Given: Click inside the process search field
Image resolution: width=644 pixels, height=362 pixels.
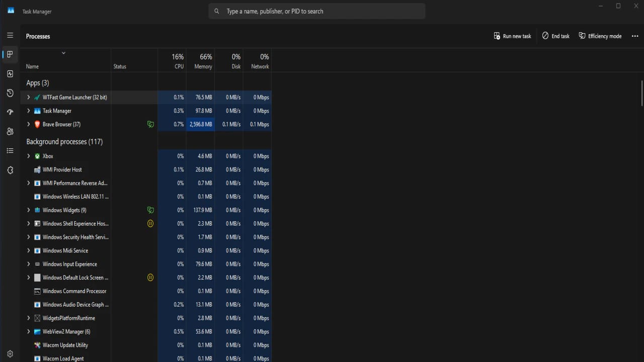Looking at the screenshot, I should coord(317,11).
